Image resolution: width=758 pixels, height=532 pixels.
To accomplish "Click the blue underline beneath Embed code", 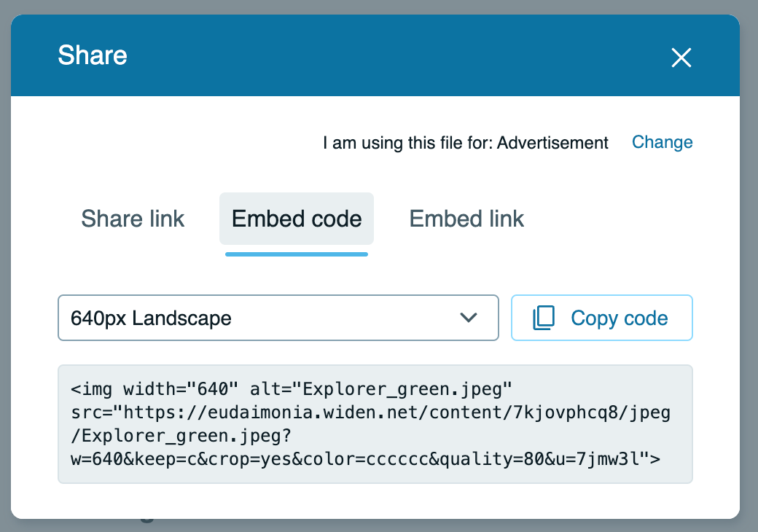I will [x=297, y=254].
